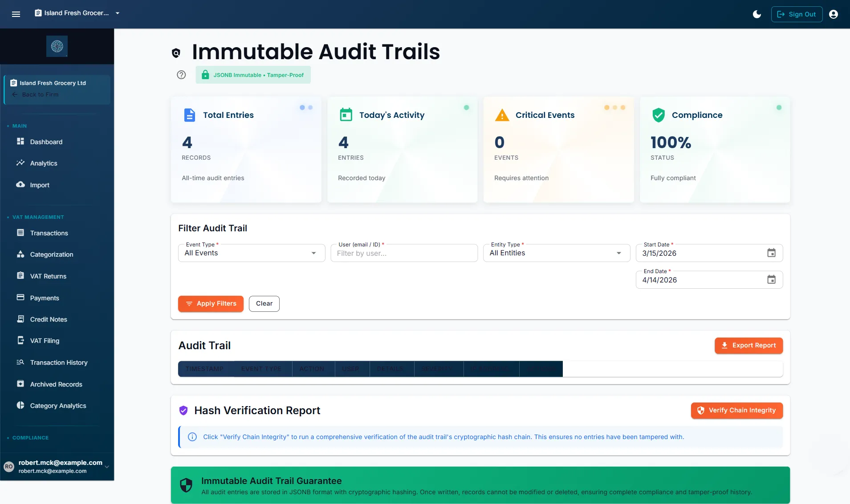
Task: Click the 100% compliance status value
Action: click(x=671, y=142)
